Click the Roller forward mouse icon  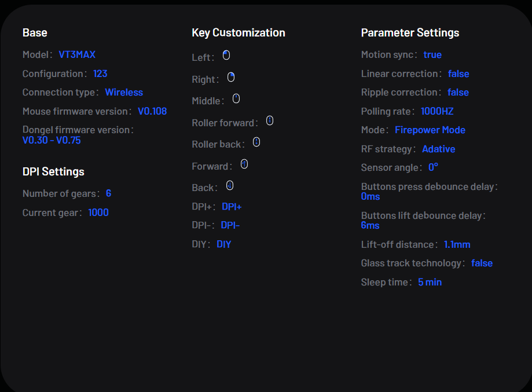point(270,120)
